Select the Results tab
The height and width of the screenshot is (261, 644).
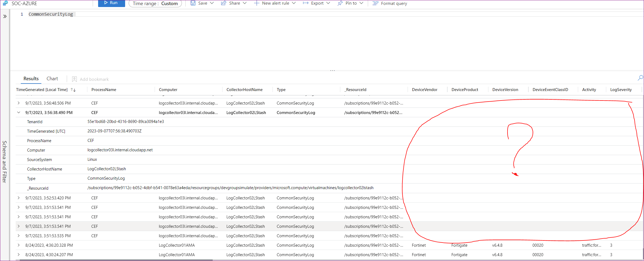click(x=31, y=79)
